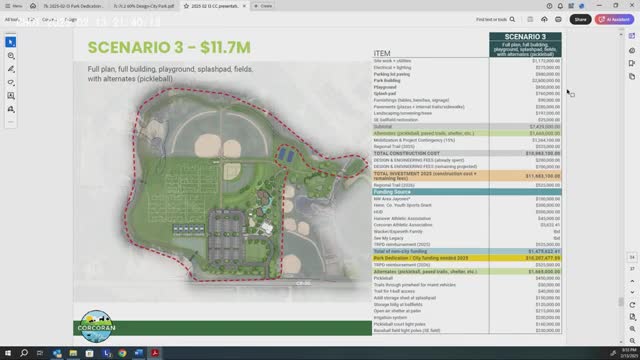640x360 pixels.
Task: Go to previous page arrow
Action: click(632, 281)
